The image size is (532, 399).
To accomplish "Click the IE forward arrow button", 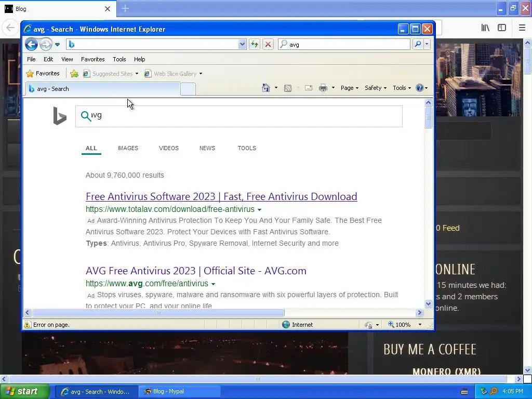I will point(46,45).
